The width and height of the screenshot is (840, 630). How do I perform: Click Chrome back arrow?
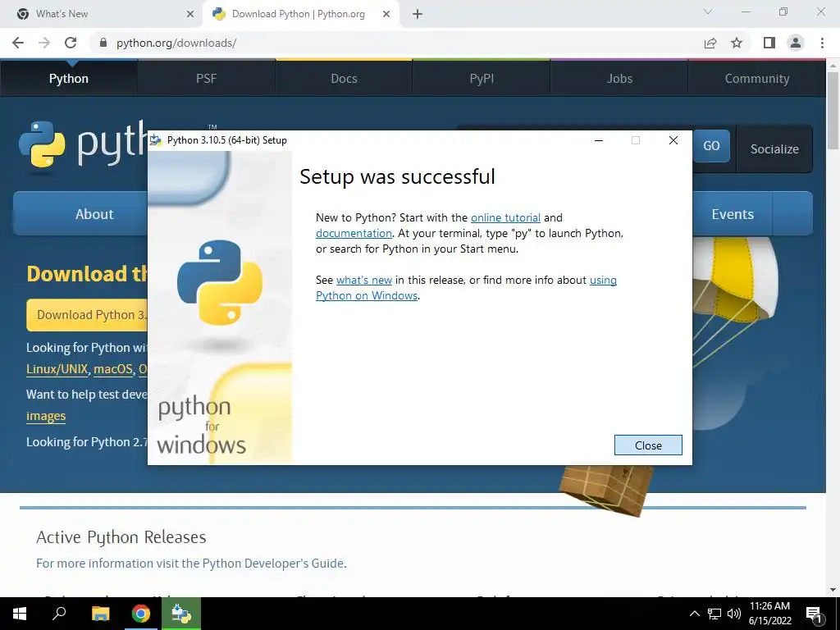coord(18,43)
